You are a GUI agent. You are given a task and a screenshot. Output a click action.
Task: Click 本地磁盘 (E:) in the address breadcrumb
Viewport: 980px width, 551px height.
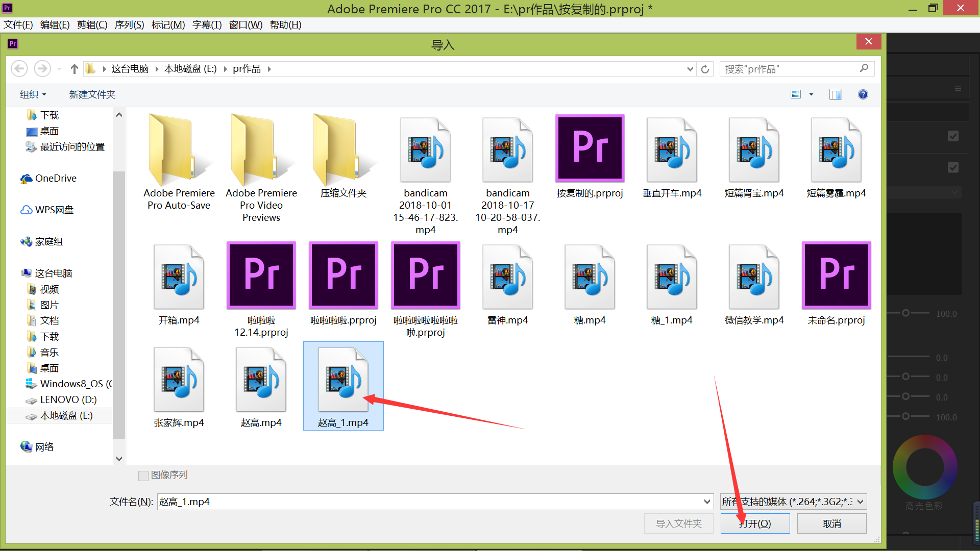tap(190, 69)
